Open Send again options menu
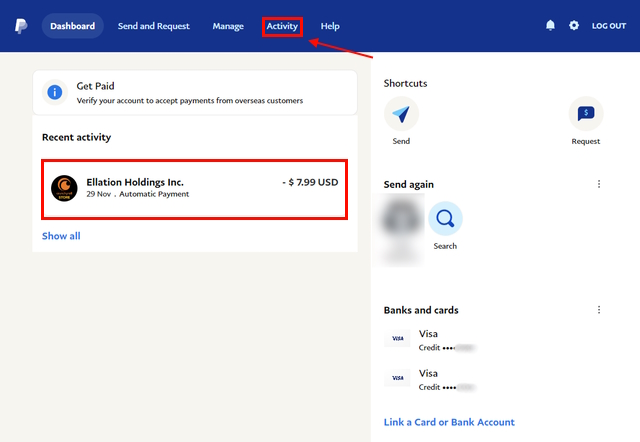 click(x=599, y=184)
